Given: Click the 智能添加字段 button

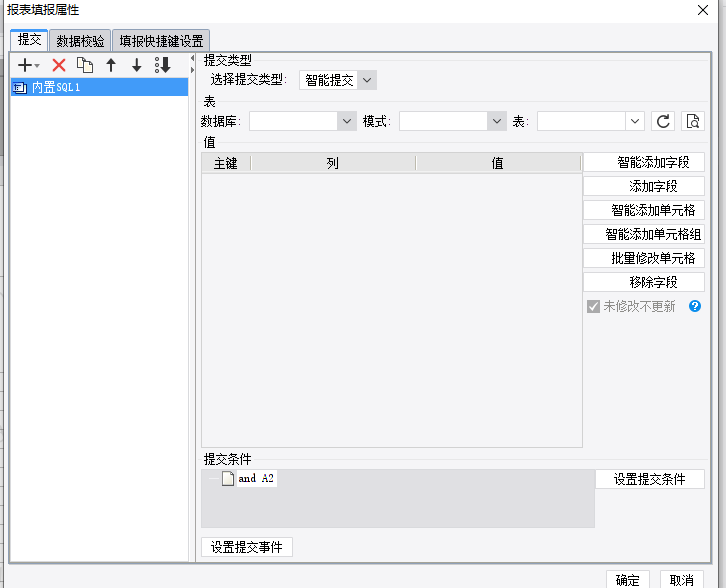Looking at the screenshot, I should coord(644,162).
